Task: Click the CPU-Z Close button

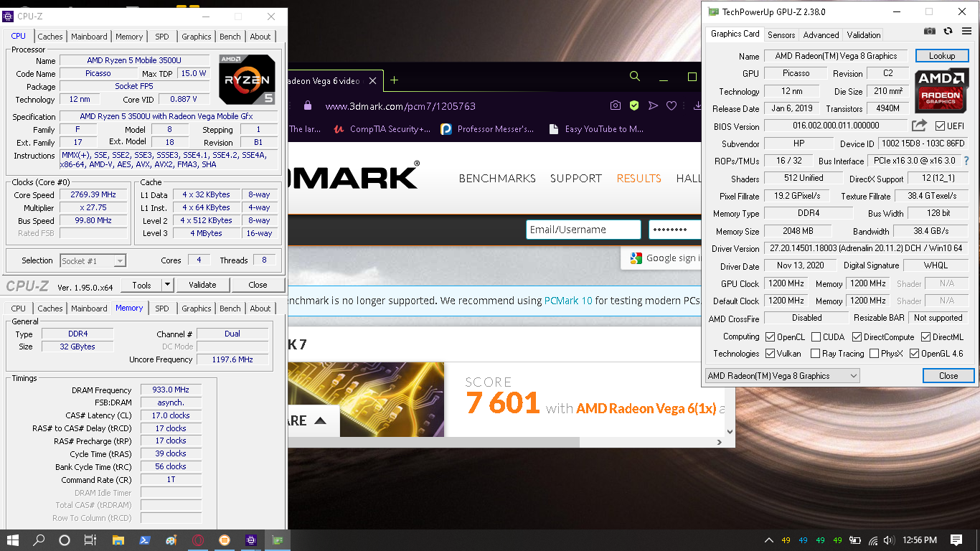Action: click(258, 286)
